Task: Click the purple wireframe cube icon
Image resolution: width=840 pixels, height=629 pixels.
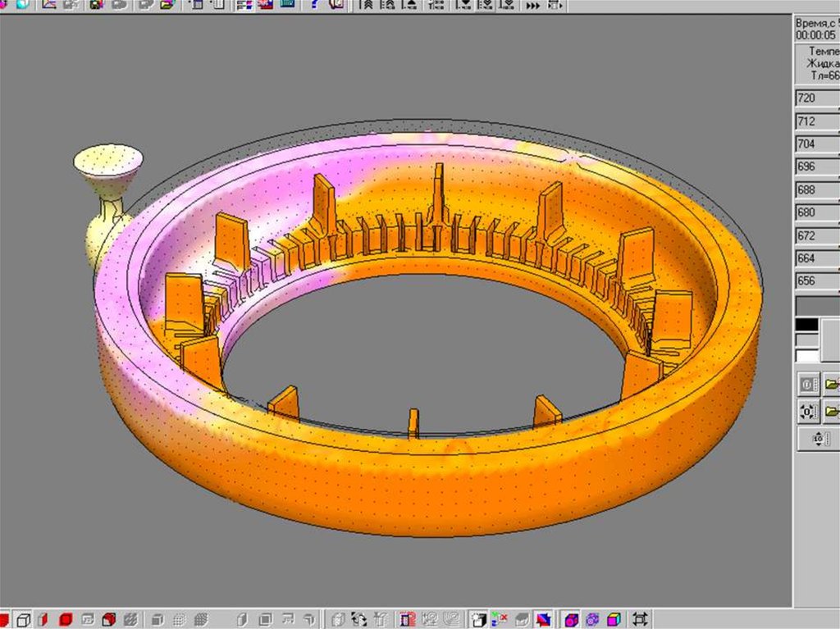Action: (x=591, y=619)
